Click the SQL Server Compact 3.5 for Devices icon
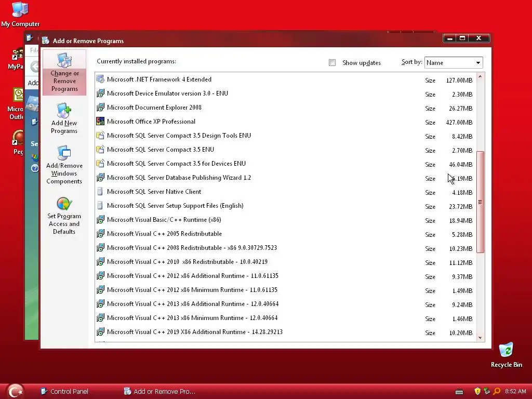 tap(100, 164)
